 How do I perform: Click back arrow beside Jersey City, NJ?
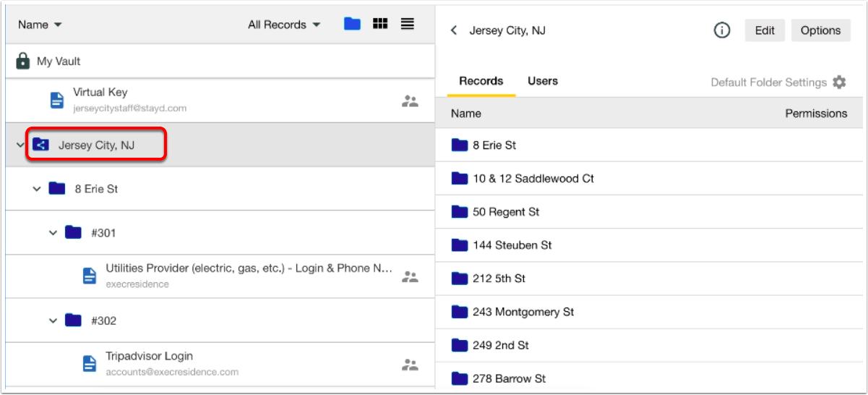click(454, 30)
